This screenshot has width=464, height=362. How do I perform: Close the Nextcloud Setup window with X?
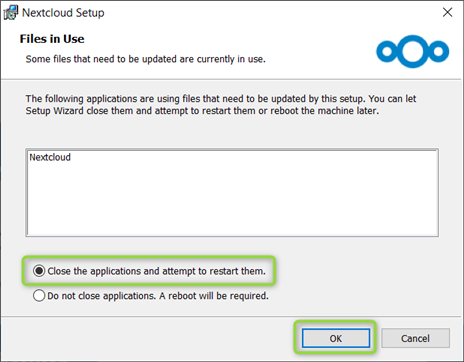447,12
